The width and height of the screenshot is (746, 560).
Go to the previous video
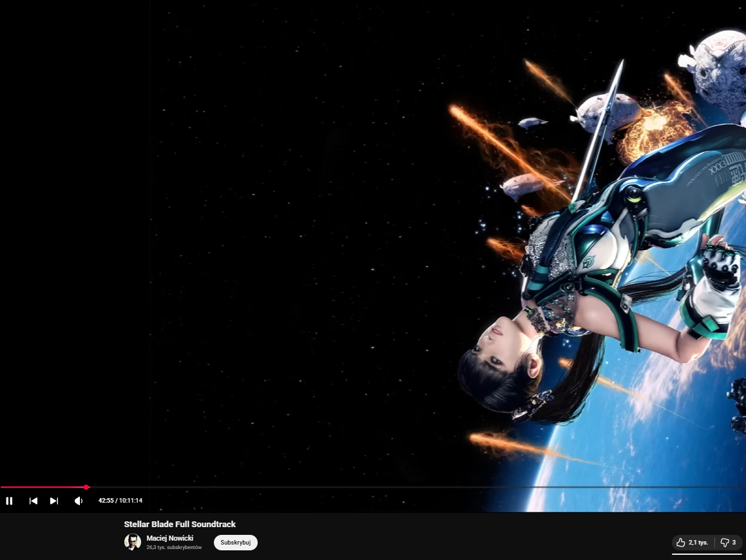[33, 501]
